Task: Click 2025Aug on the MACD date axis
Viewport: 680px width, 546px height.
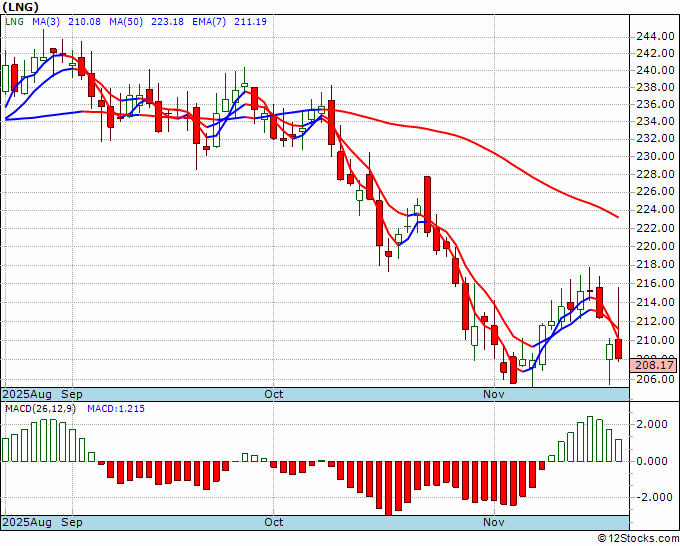Action: [x=27, y=522]
